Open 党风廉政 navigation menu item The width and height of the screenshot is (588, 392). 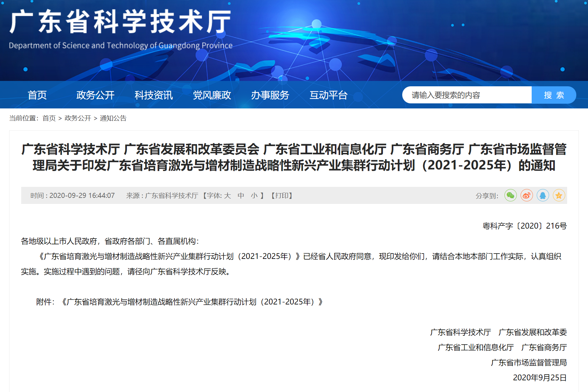click(x=212, y=95)
